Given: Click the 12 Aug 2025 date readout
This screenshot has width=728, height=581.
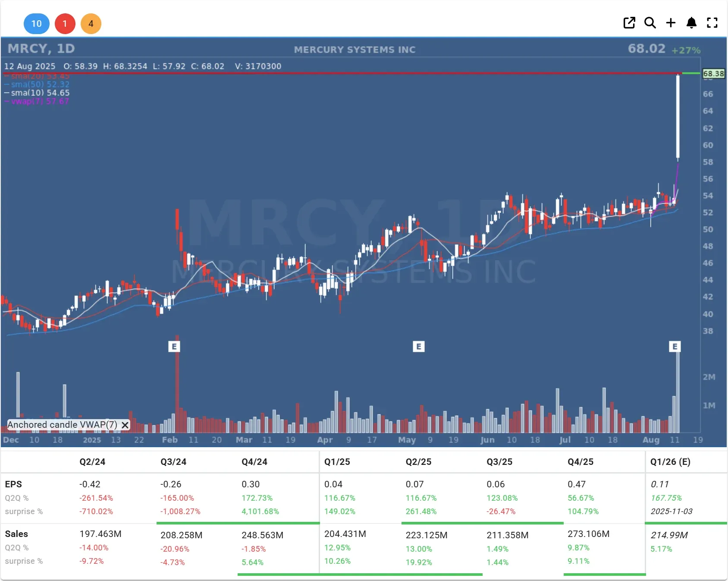Looking at the screenshot, I should (30, 66).
